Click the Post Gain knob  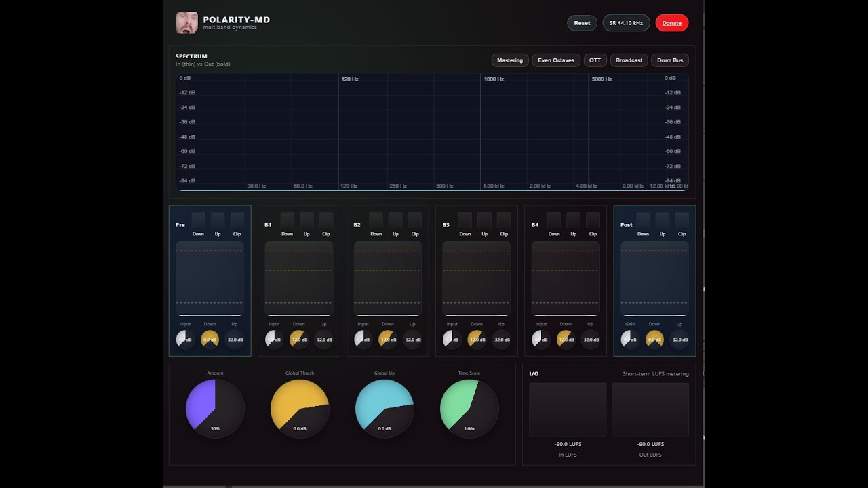pyautogui.click(x=630, y=339)
